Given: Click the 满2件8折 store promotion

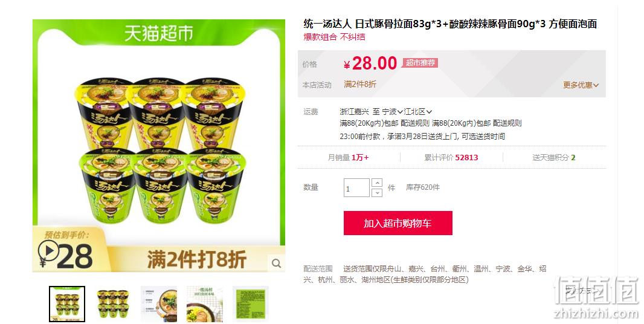Looking at the screenshot, I should pyautogui.click(x=360, y=84).
